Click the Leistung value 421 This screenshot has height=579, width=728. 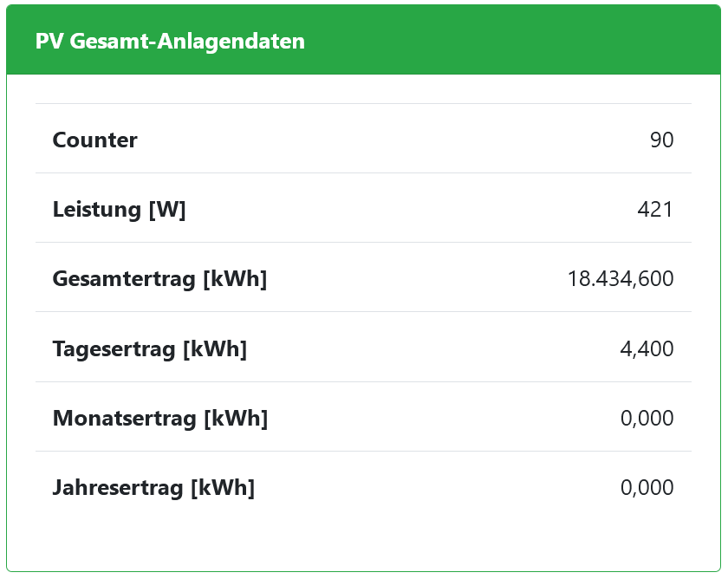655,209
